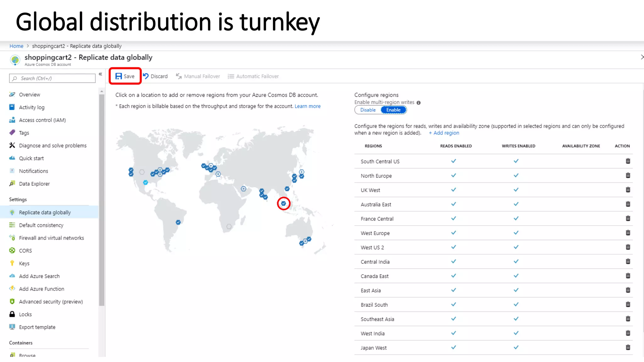Open Advanced security (preview)
The width and height of the screenshot is (644, 362).
point(51,301)
